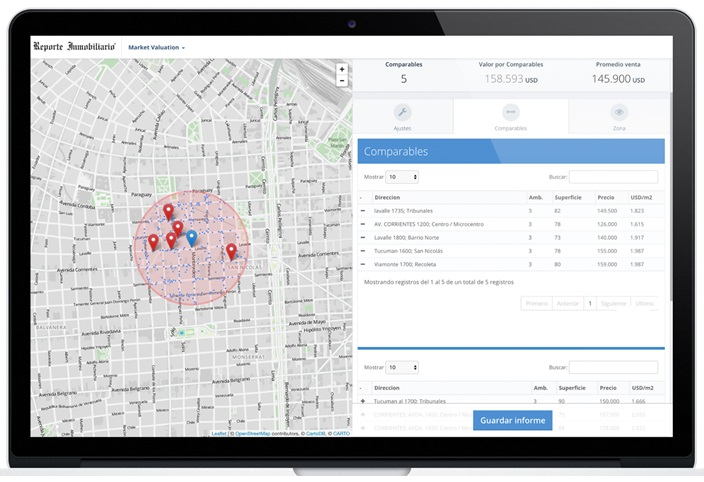This screenshot has width=704, height=482.
Task: Sort the table by Precio column header
Action: pyautogui.click(x=606, y=197)
